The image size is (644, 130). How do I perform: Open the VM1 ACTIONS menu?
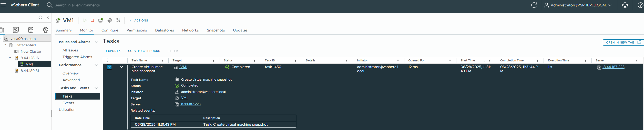pos(139,20)
